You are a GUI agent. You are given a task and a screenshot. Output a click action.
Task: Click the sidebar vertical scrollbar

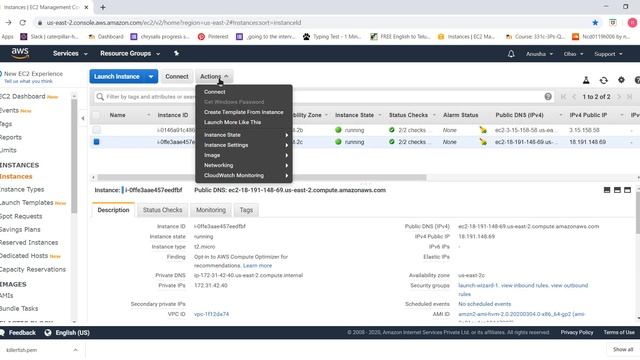tap(74, 156)
